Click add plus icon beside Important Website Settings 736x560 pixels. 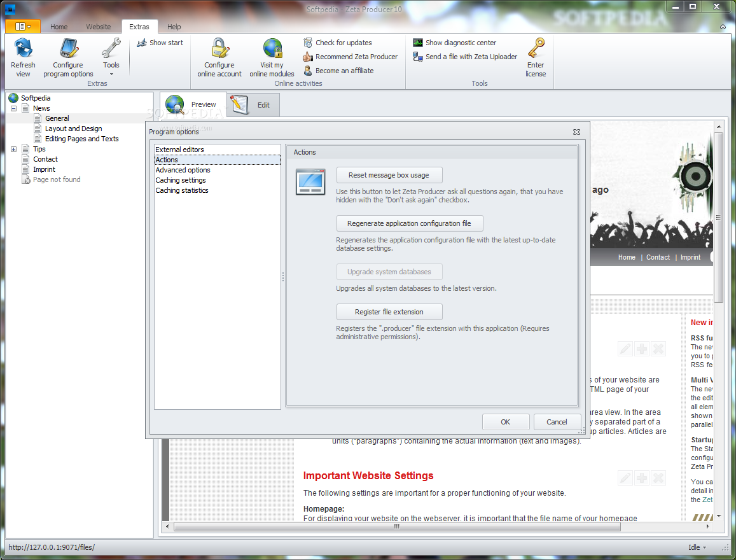[642, 479]
